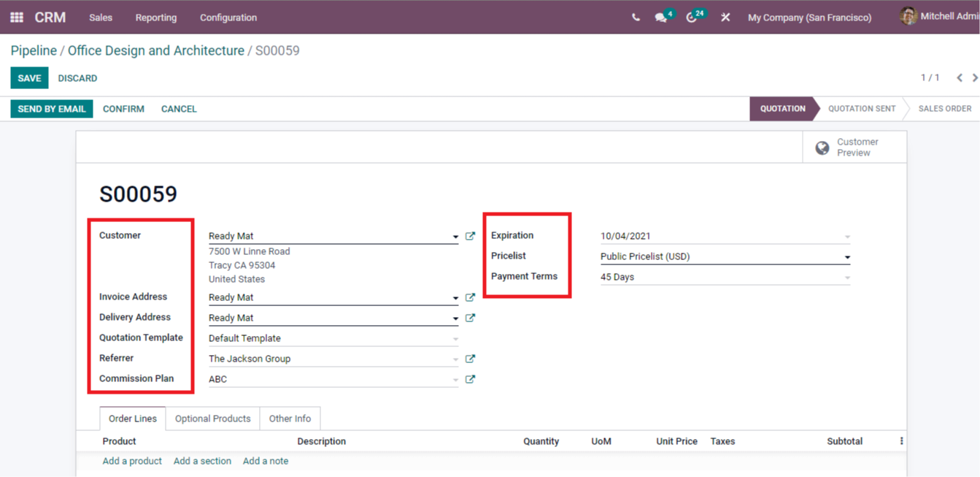The width and height of the screenshot is (980, 477).
Task: Expand the Invoice Address dropdown arrow
Action: tap(455, 299)
